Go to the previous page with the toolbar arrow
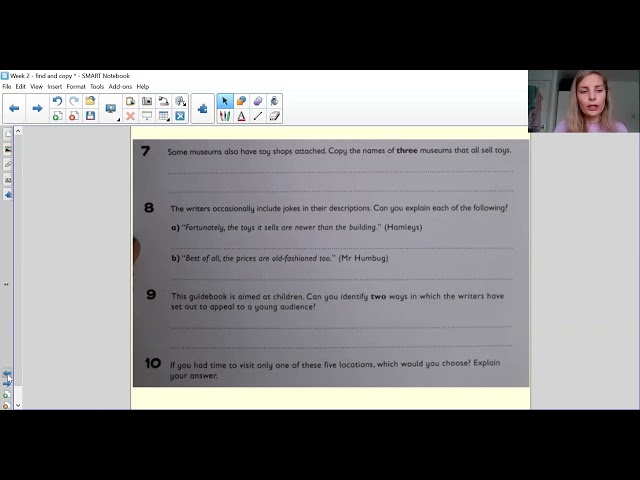This screenshot has width=640, height=480. click(x=14, y=108)
